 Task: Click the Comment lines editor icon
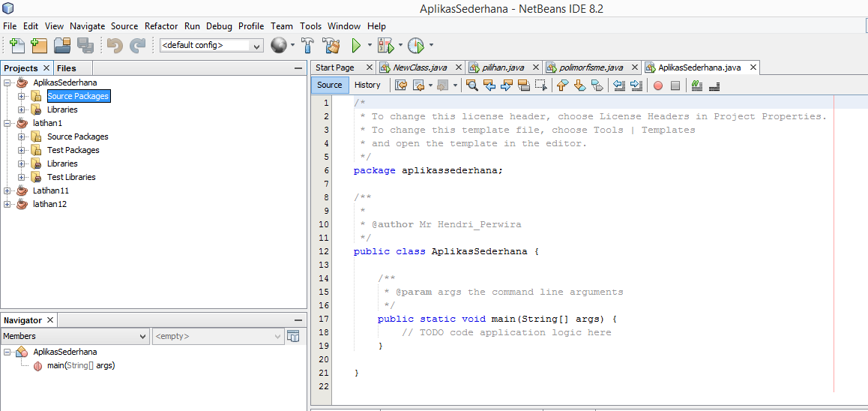pos(697,85)
